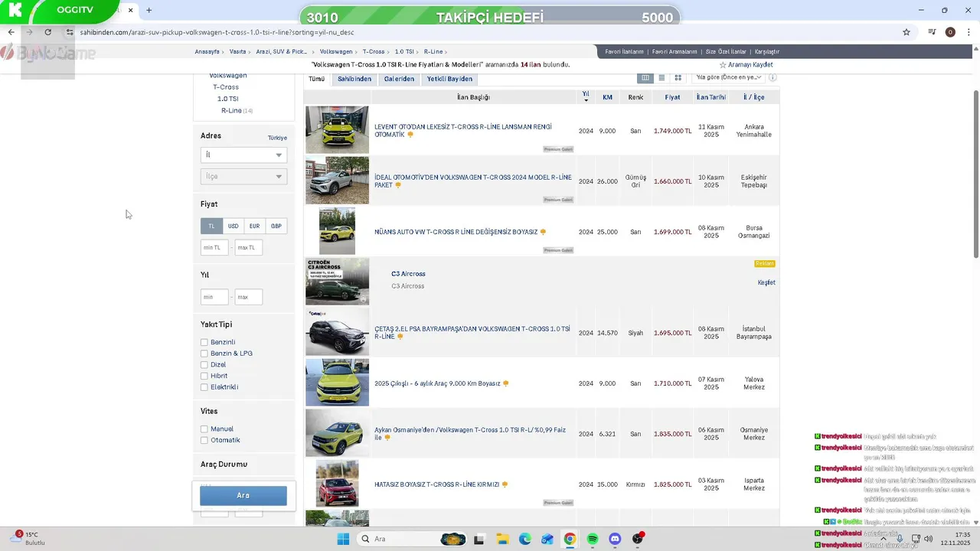This screenshot has width=980, height=551.
Task: Click max TL price field
Action: pyautogui.click(x=249, y=247)
